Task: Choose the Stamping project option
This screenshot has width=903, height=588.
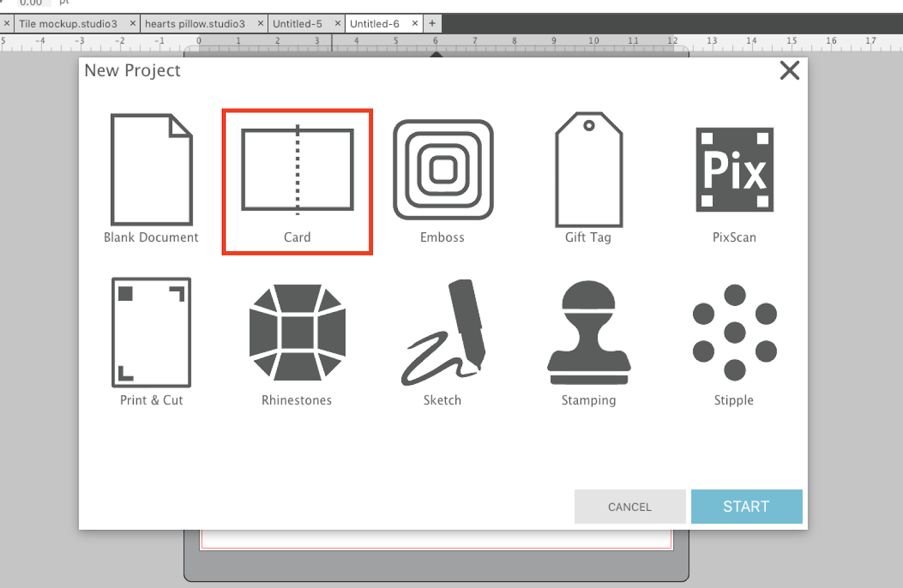Action: 589,334
